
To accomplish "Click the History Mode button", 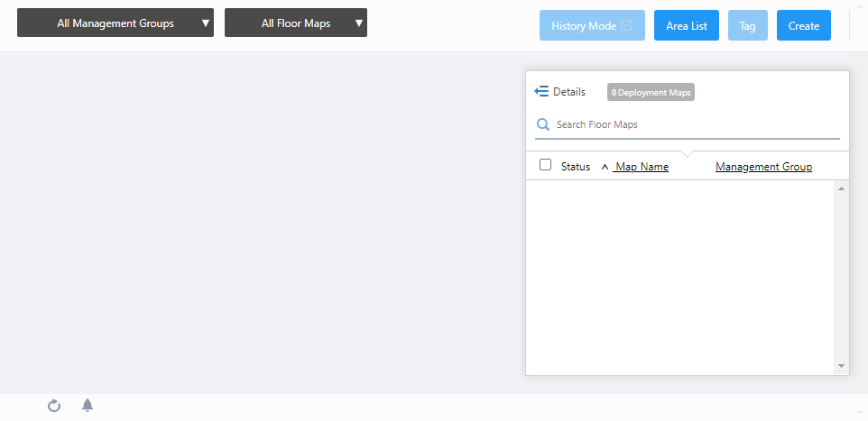I will 592,25.
